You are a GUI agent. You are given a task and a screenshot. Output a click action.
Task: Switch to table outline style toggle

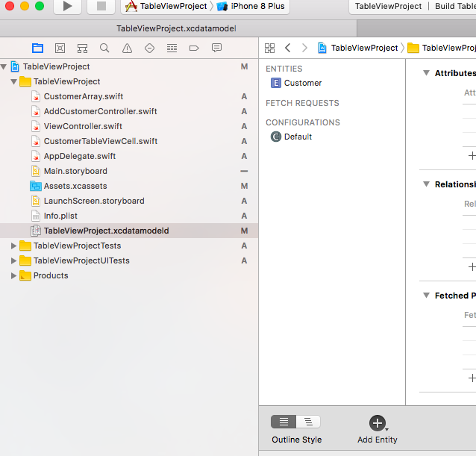(284, 422)
